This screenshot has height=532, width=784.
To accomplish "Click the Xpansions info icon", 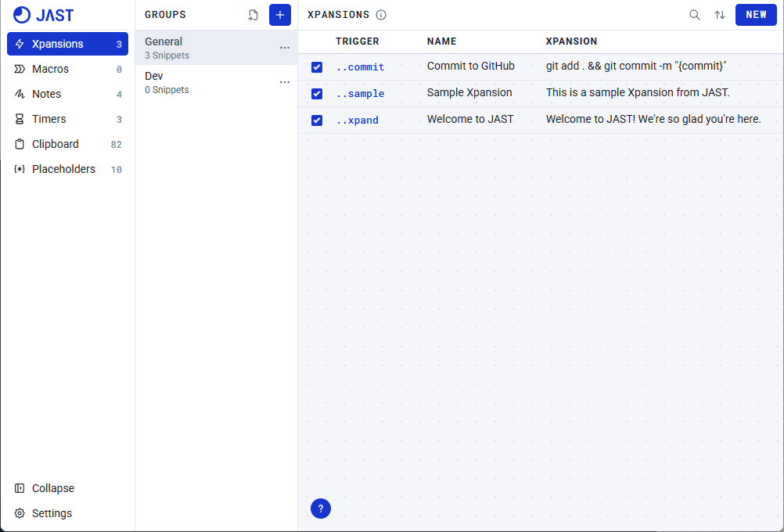I will [x=381, y=15].
